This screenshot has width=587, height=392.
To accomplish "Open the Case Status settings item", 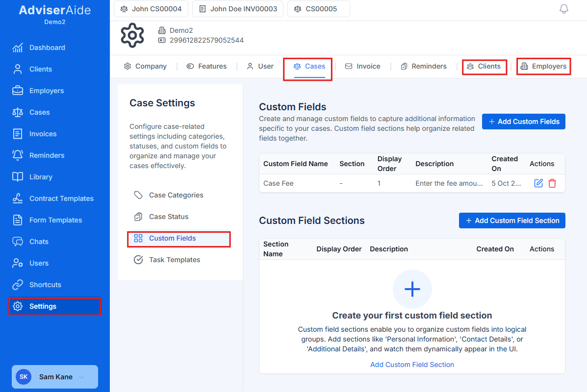I will coord(169,216).
